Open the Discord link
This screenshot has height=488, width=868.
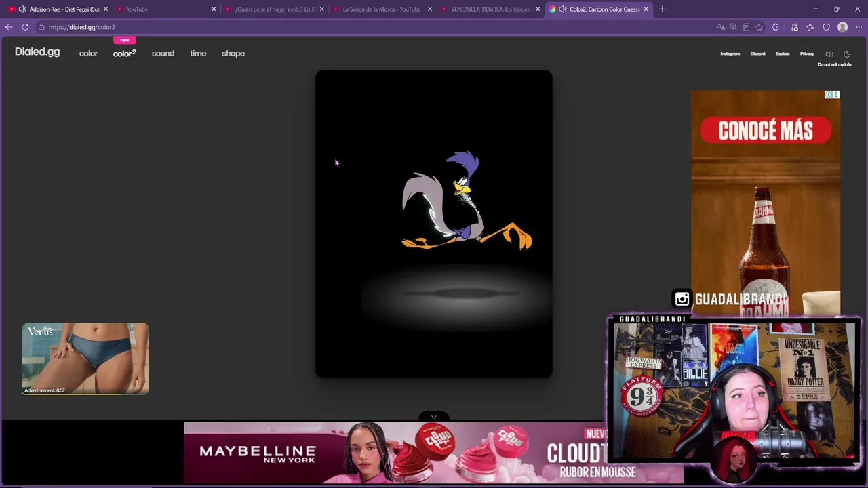coord(757,54)
